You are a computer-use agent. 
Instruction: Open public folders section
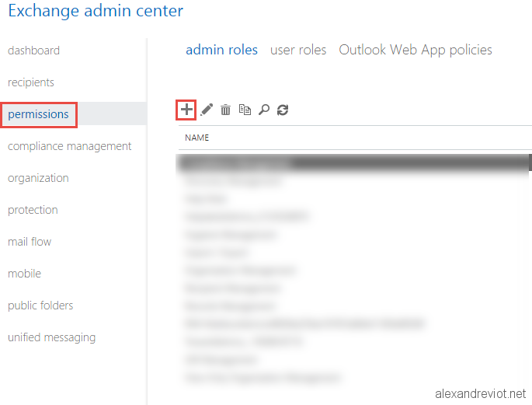coord(40,305)
